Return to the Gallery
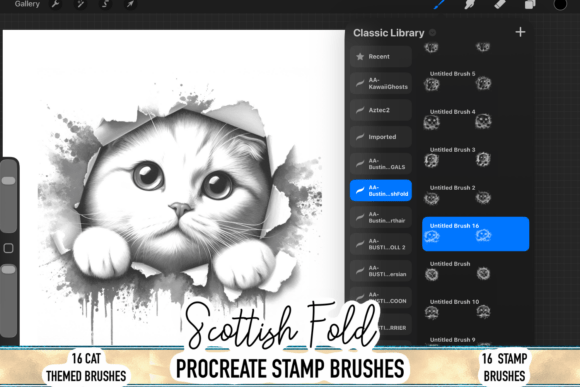The height and width of the screenshot is (387, 580). (x=27, y=4)
